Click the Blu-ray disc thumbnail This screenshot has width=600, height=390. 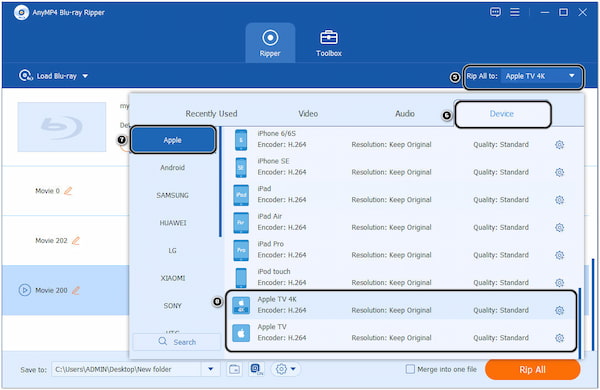62,127
